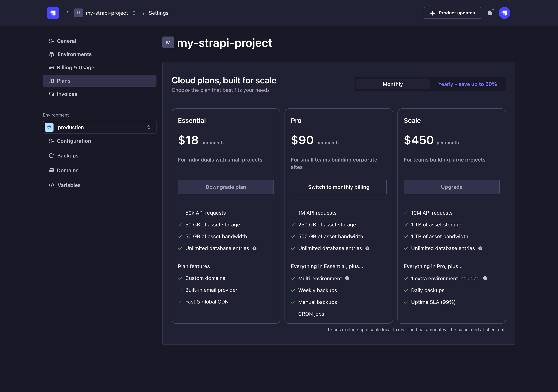Click the Strapi logo in the header
The height and width of the screenshot is (392, 558).
coord(53,13)
